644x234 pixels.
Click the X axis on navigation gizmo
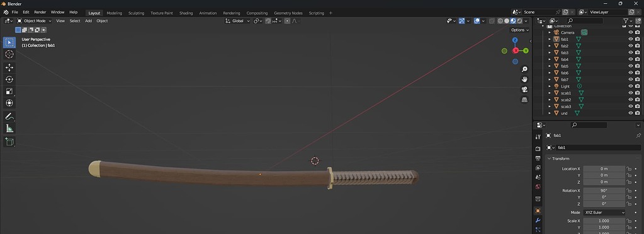tap(516, 50)
